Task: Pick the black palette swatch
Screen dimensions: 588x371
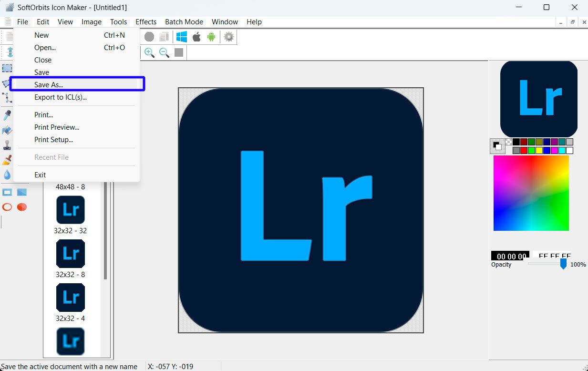Action: (516, 142)
